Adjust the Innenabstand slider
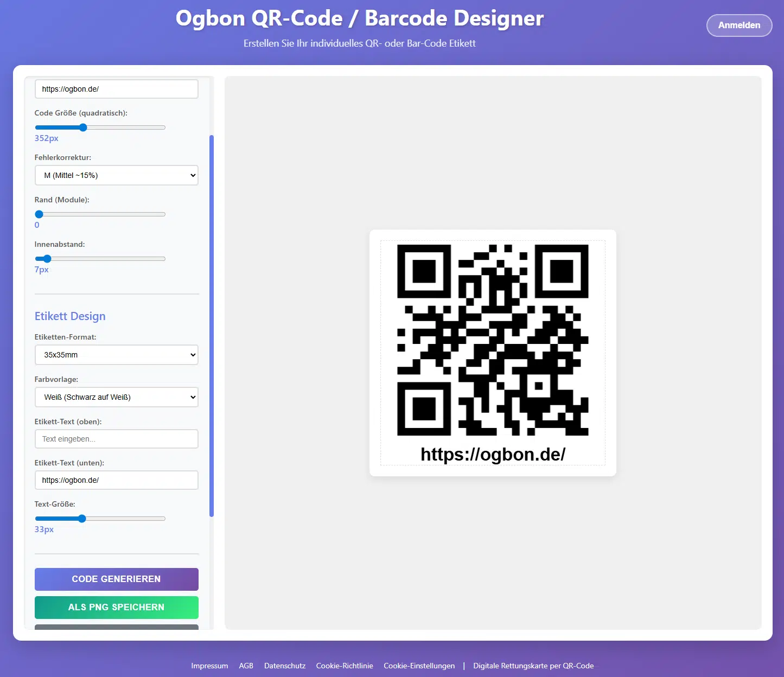 click(47, 259)
